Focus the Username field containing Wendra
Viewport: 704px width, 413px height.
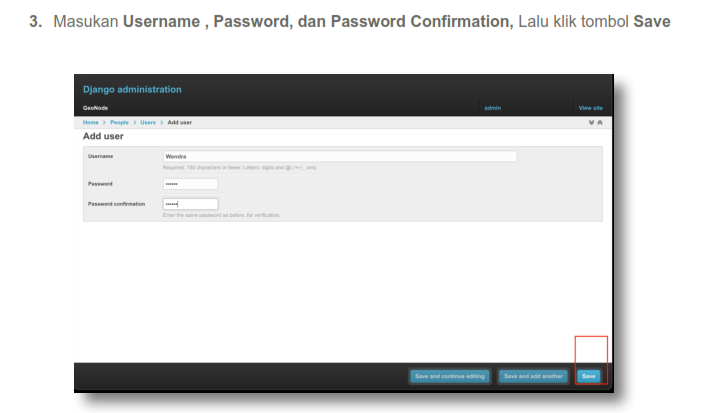(x=339, y=156)
